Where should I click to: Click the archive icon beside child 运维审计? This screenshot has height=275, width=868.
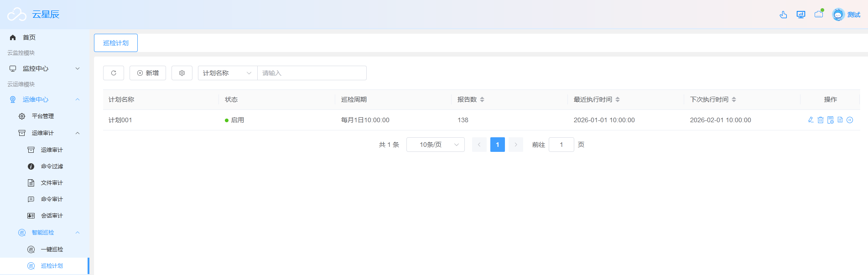[x=31, y=150]
